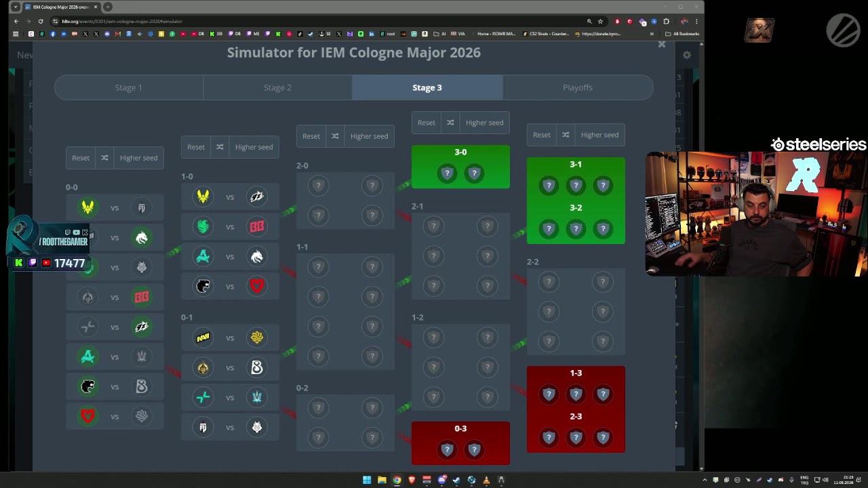Close the simulator dialog
Screen dimensions: 868x488
click(662, 45)
